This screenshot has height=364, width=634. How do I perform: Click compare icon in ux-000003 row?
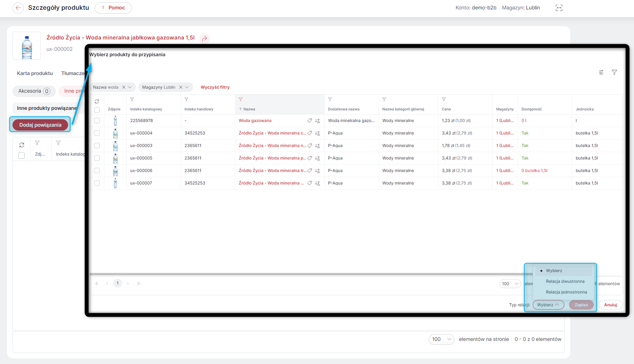318,146
